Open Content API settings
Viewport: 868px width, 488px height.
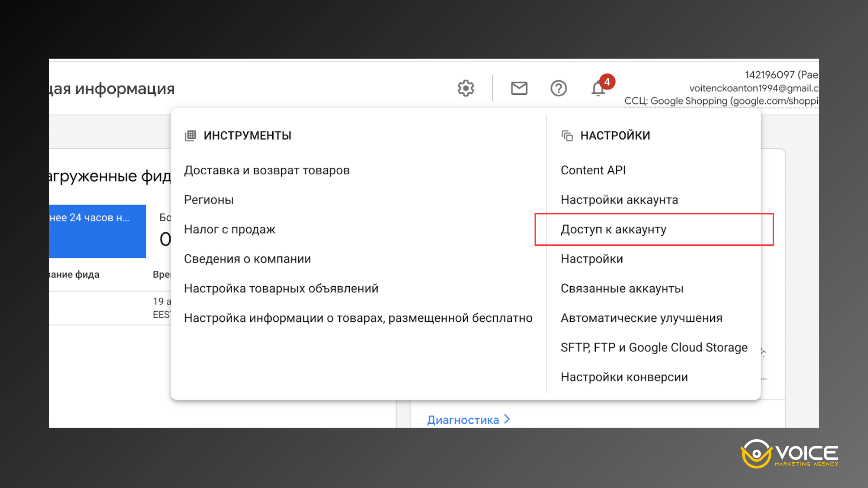click(x=593, y=170)
